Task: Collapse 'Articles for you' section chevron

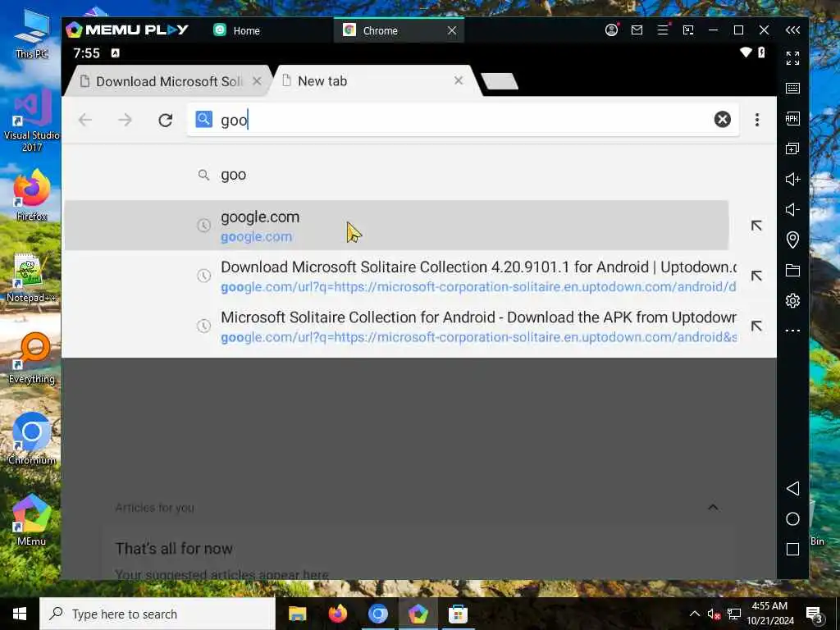Action: point(713,507)
